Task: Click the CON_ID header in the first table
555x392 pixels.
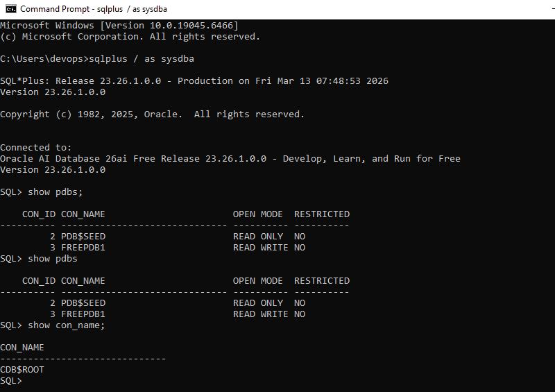Action: coord(39,214)
